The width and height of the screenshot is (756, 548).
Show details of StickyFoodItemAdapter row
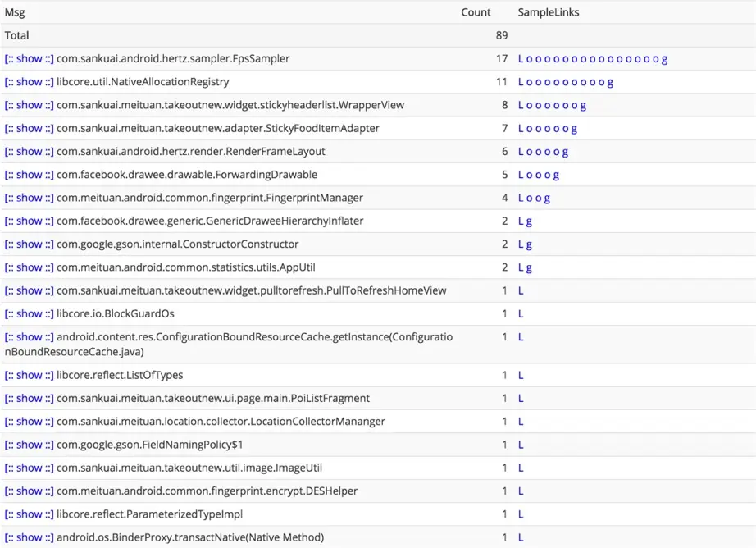click(x=29, y=128)
